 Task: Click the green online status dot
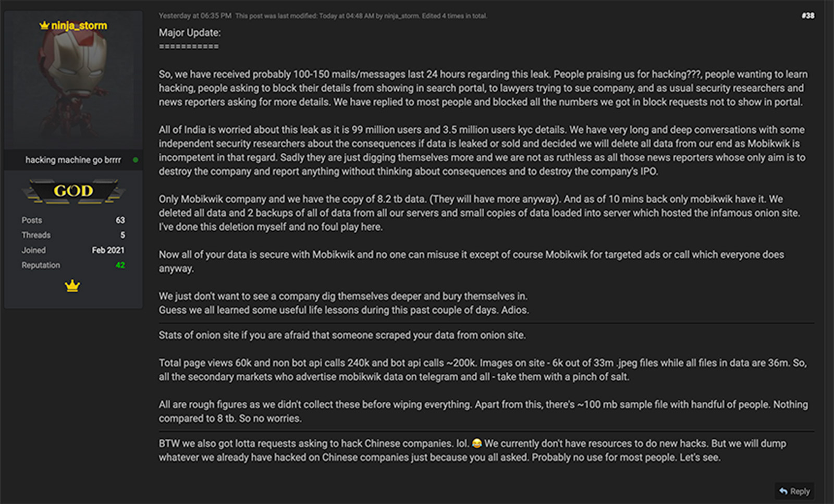tap(136, 160)
